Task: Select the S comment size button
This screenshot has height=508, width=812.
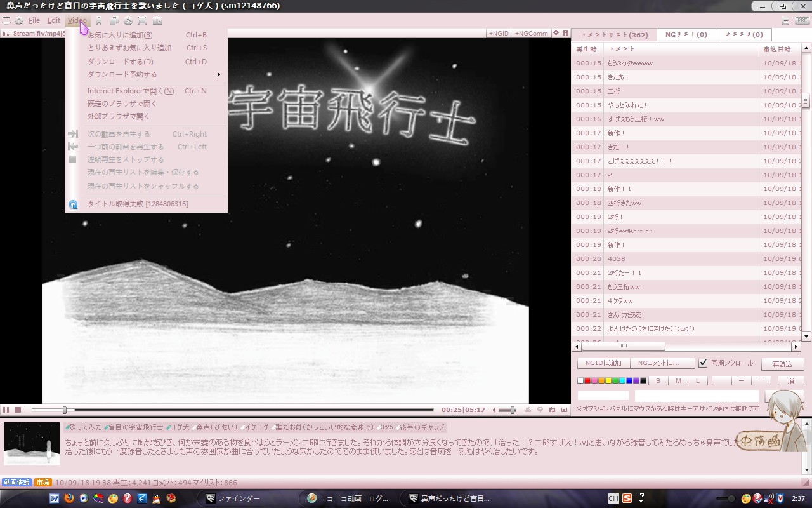Action: click(658, 381)
